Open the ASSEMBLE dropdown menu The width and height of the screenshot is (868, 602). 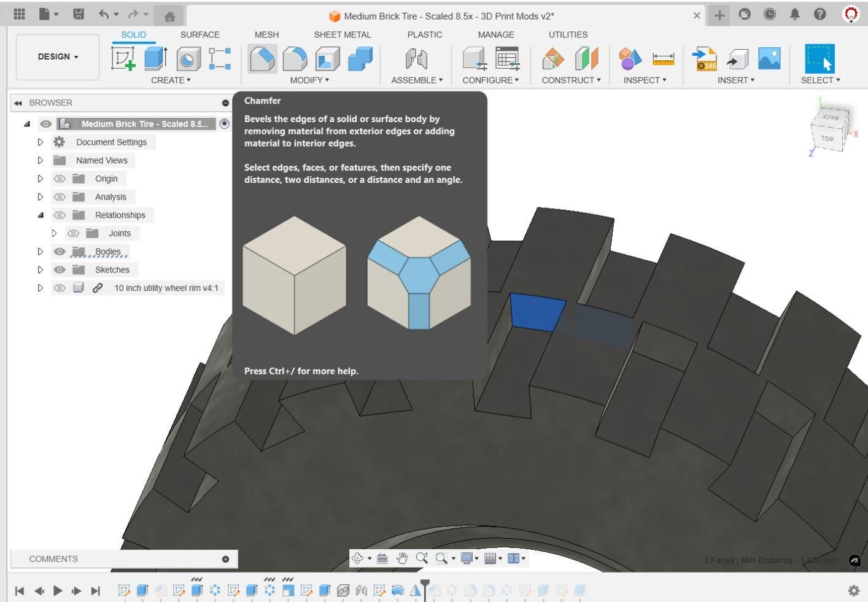[417, 80]
